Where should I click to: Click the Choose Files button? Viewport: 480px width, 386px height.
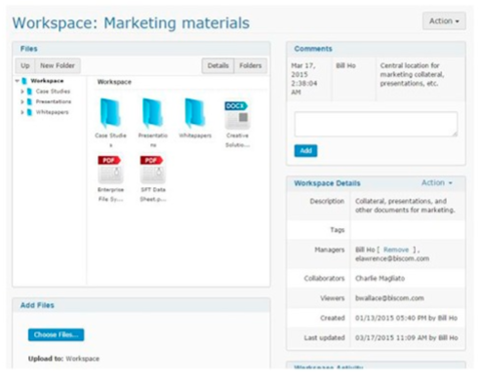56,335
